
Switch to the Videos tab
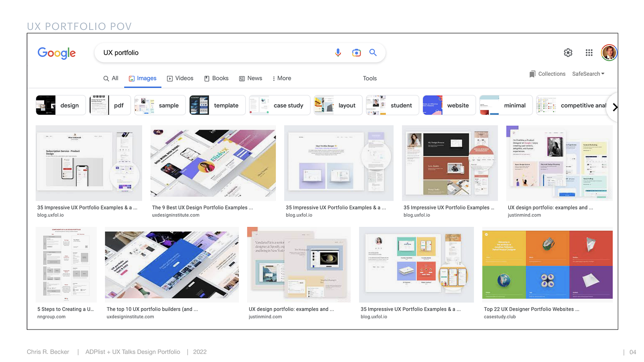tap(180, 78)
